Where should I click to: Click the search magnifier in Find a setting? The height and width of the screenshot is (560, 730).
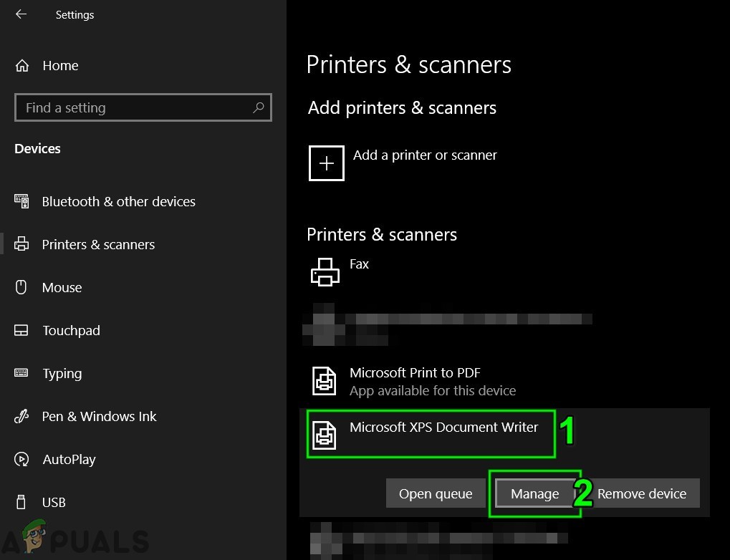point(258,107)
